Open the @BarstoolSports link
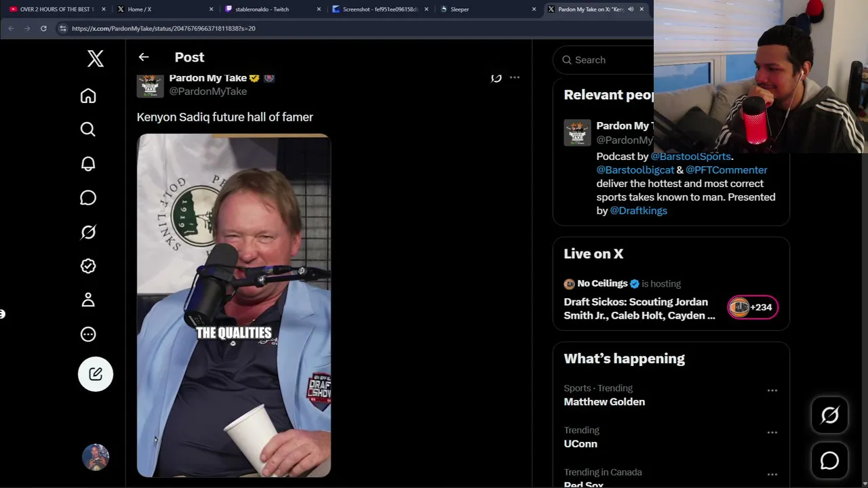The height and width of the screenshot is (488, 868). [690, 157]
